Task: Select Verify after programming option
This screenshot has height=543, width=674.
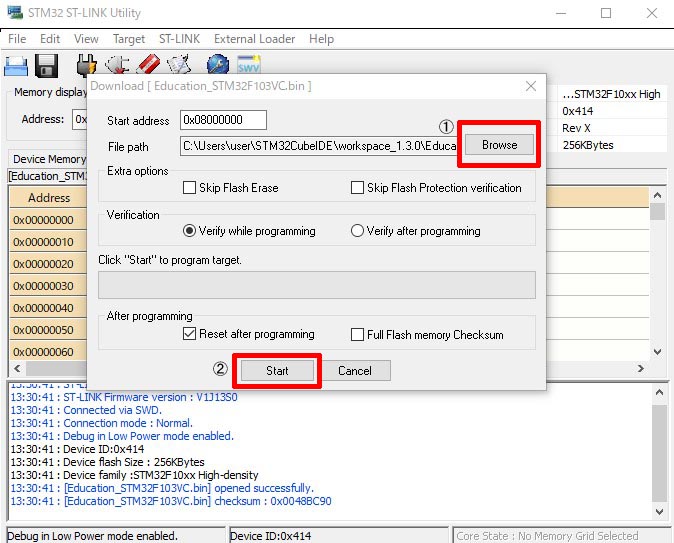Action: tap(357, 231)
